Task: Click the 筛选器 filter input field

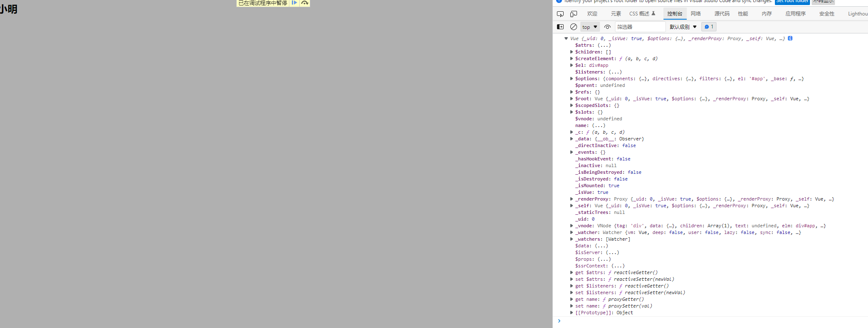Action: [x=640, y=27]
